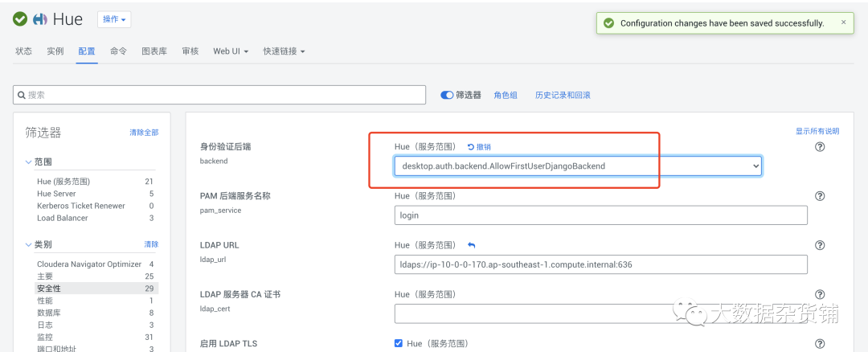Open help for 身份验证后端 setting
The image size is (868, 352).
[821, 146]
